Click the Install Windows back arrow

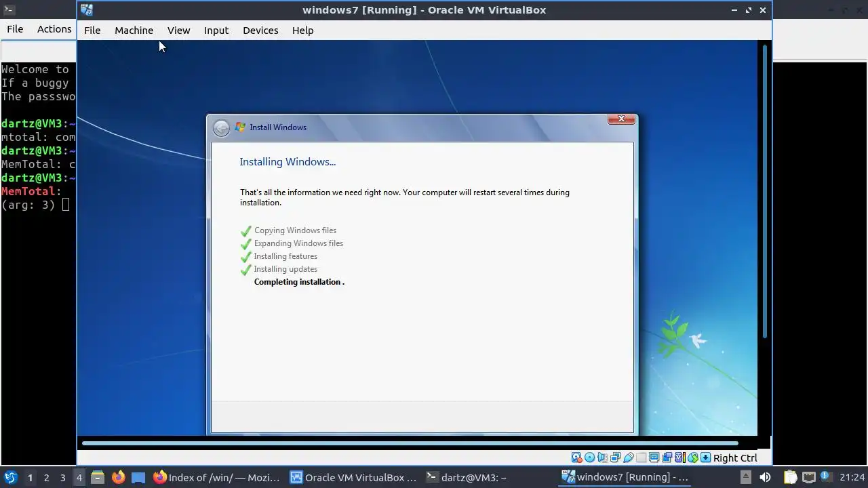coord(221,127)
